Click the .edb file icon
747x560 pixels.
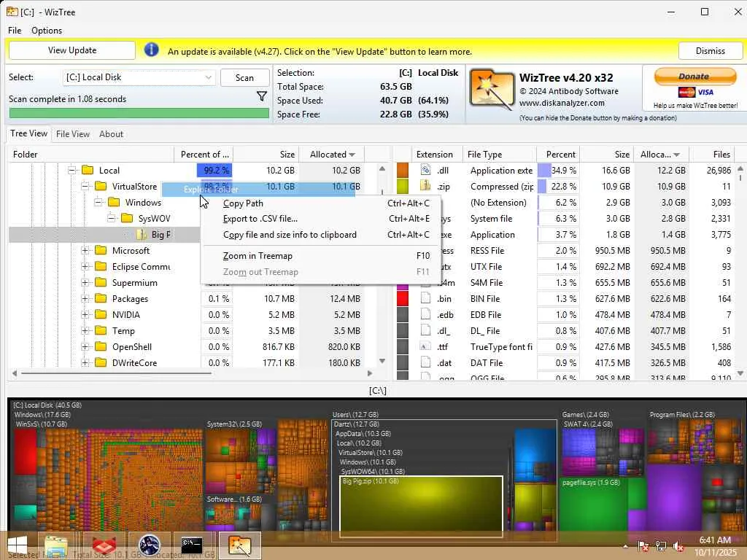pos(425,314)
